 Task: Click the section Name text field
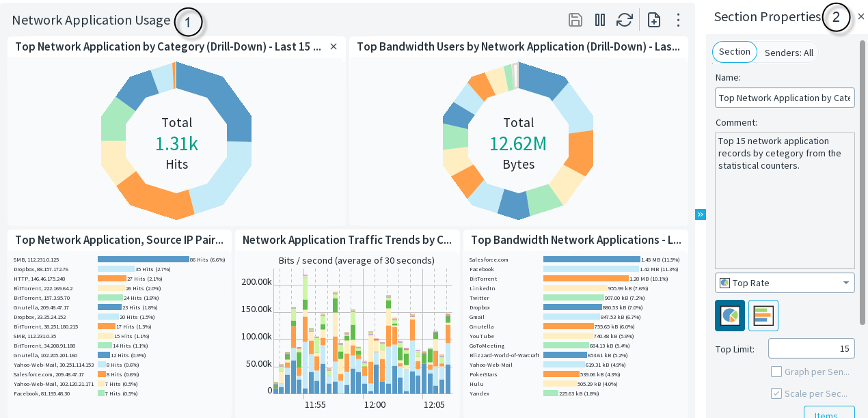[x=785, y=98]
